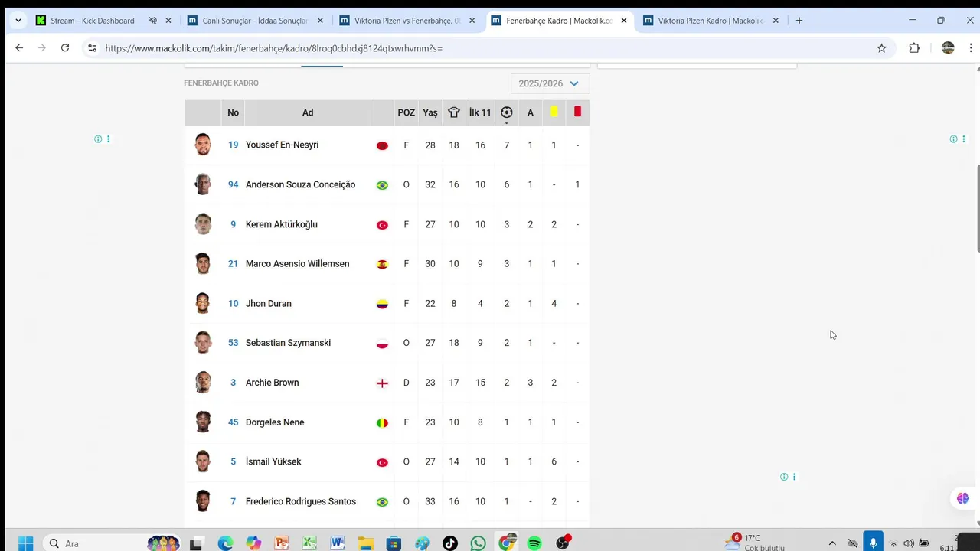980x551 pixels.
Task: Open Kerem Aktürkoğlu player photo
Action: point(203,224)
